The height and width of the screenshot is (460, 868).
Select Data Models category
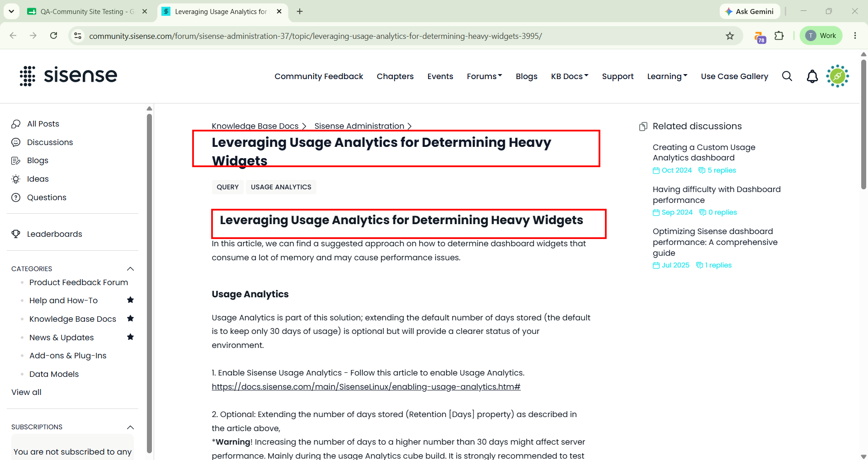click(x=54, y=374)
